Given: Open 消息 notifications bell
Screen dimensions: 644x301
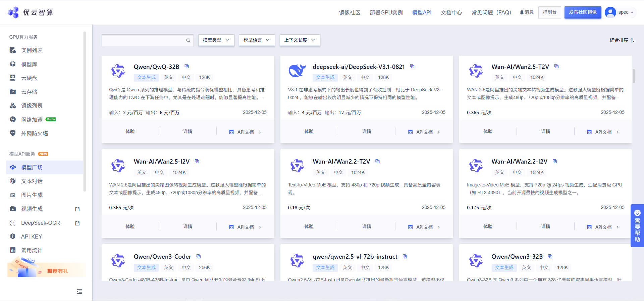Looking at the screenshot, I should 527,12.
